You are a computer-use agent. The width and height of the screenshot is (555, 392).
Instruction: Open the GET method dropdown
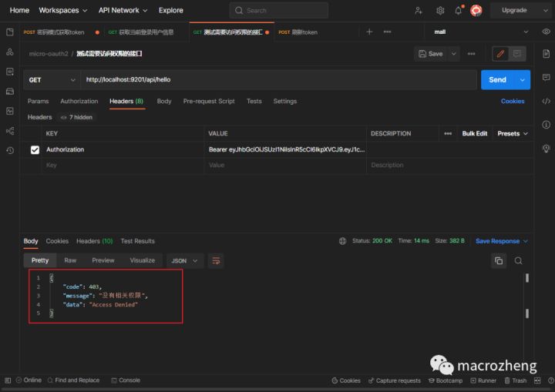(x=52, y=80)
